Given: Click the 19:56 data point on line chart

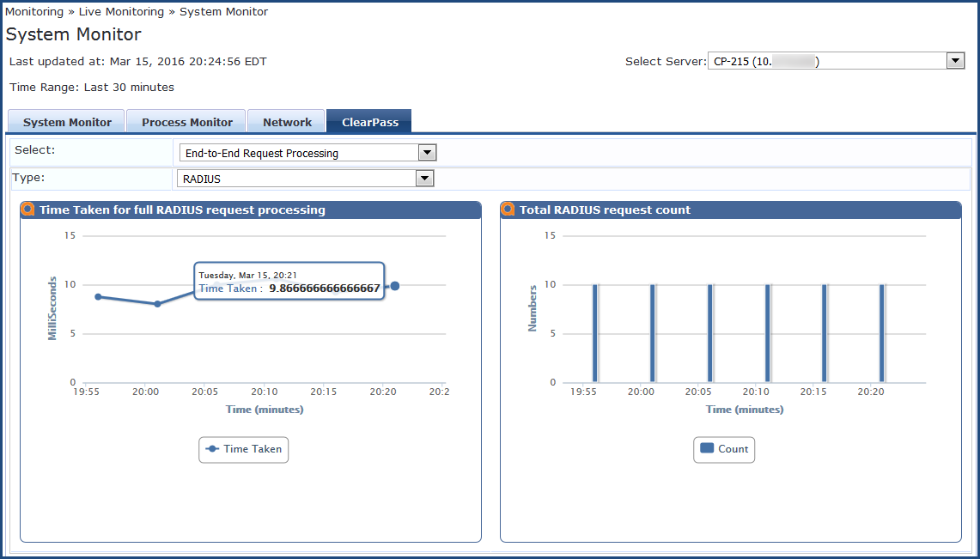Looking at the screenshot, I should (98, 297).
